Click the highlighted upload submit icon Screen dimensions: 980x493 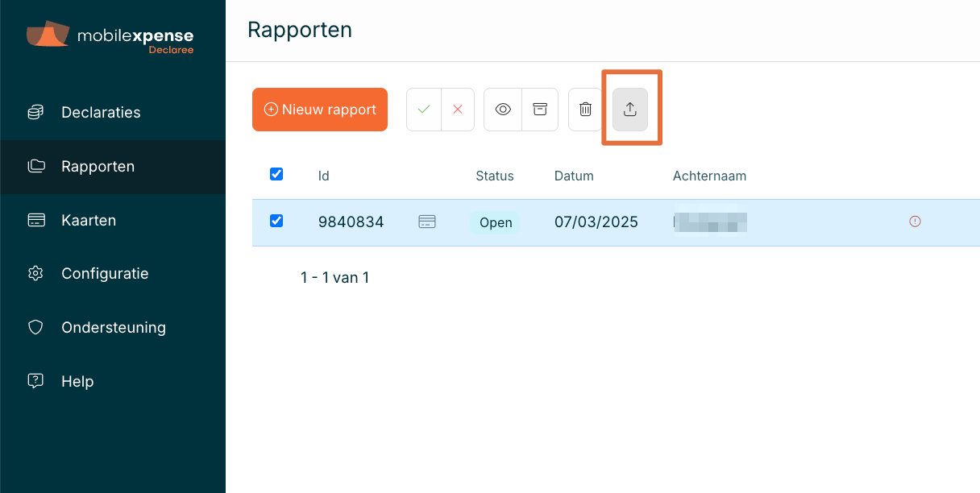pos(630,110)
